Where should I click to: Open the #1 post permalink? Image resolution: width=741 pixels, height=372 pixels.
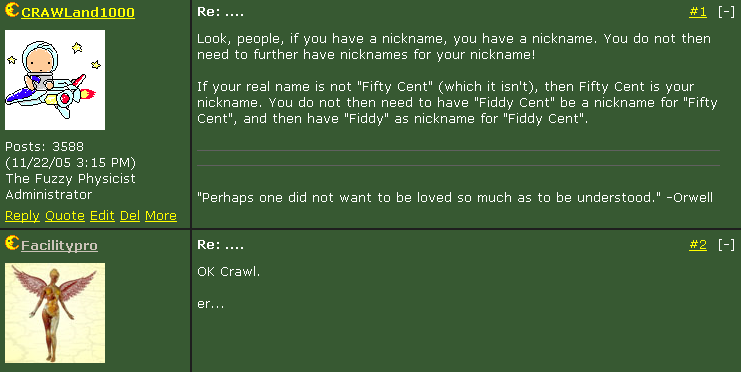pos(698,12)
